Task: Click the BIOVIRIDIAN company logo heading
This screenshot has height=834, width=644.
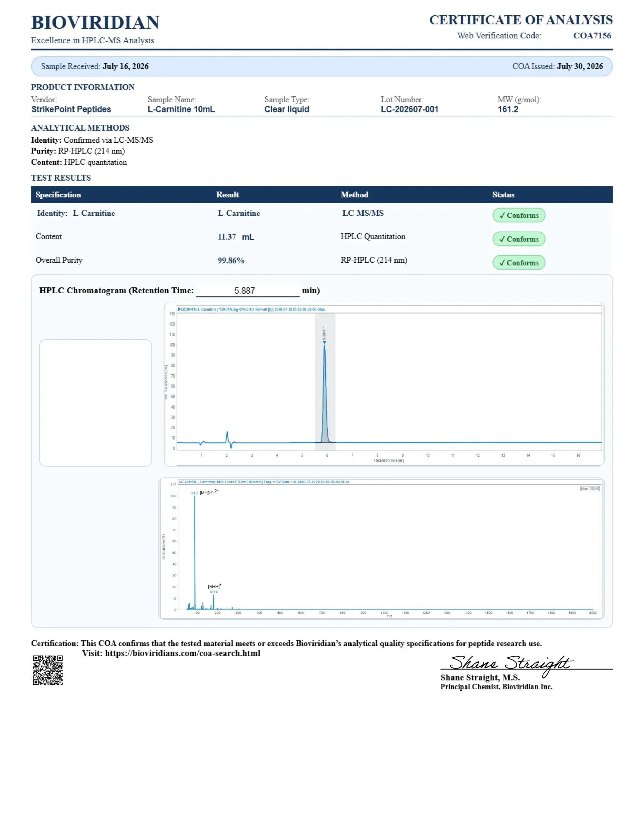Action: point(95,22)
